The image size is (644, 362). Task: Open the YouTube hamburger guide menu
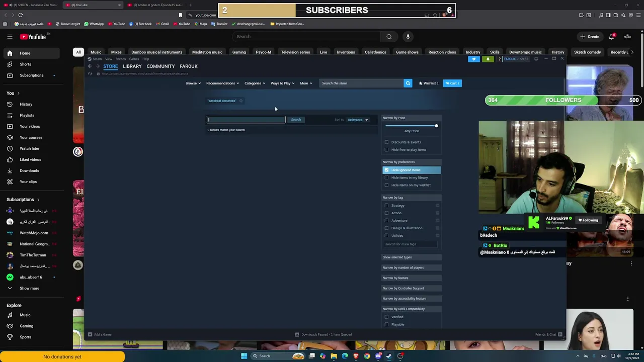click(10, 37)
